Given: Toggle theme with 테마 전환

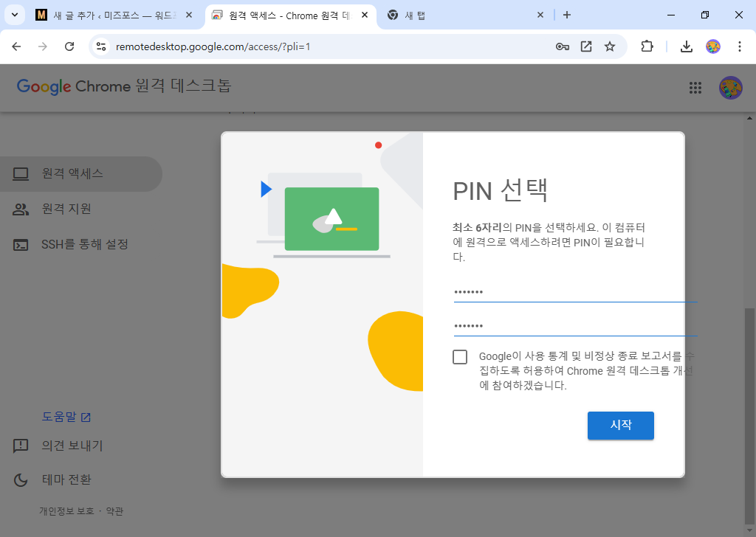Looking at the screenshot, I should point(52,479).
